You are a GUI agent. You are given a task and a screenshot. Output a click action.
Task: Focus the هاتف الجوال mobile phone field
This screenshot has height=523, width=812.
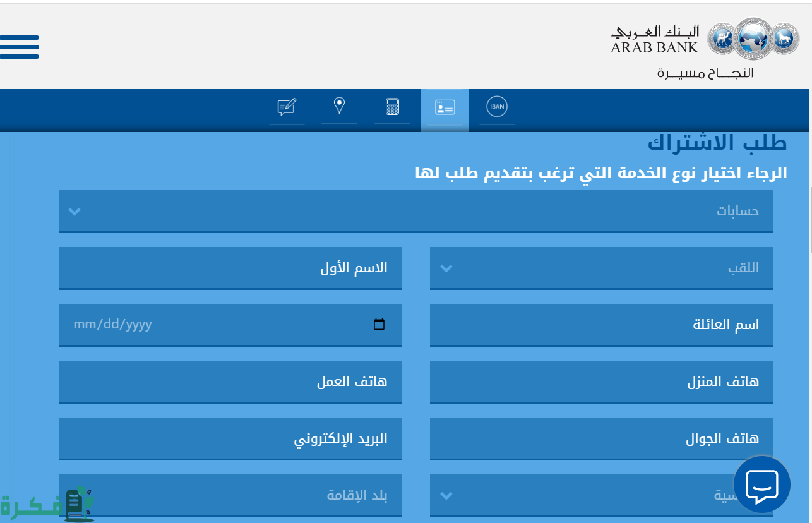601,438
